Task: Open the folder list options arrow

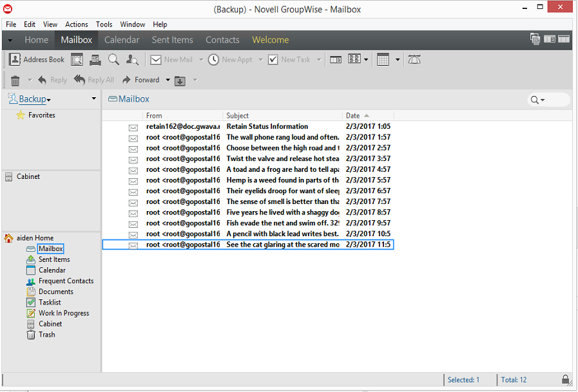Action: [93, 98]
